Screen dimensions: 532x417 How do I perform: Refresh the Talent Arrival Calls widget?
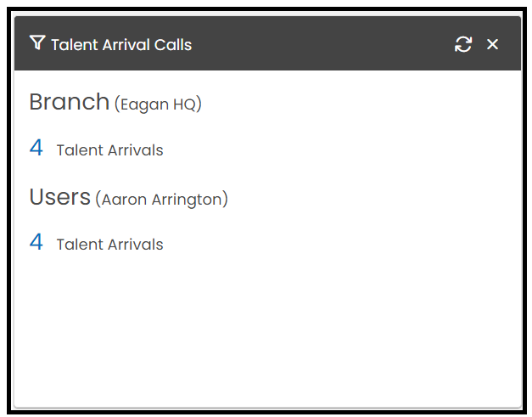(x=463, y=44)
